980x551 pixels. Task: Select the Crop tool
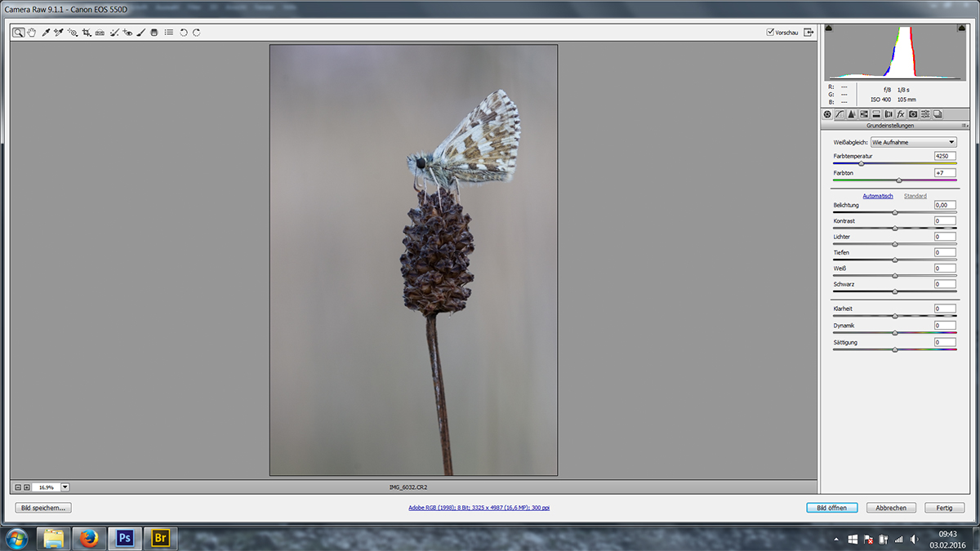coord(86,33)
